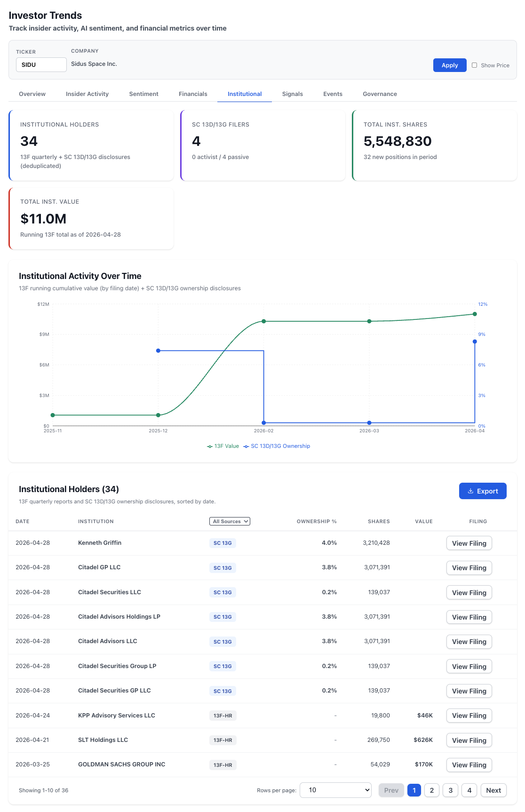The image size is (525, 812).
Task: Click the 13F Value point at 2026-02
Action: tap(264, 321)
